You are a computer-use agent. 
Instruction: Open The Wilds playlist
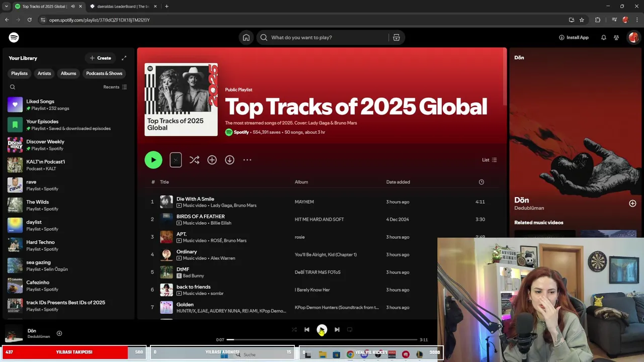(68, 205)
